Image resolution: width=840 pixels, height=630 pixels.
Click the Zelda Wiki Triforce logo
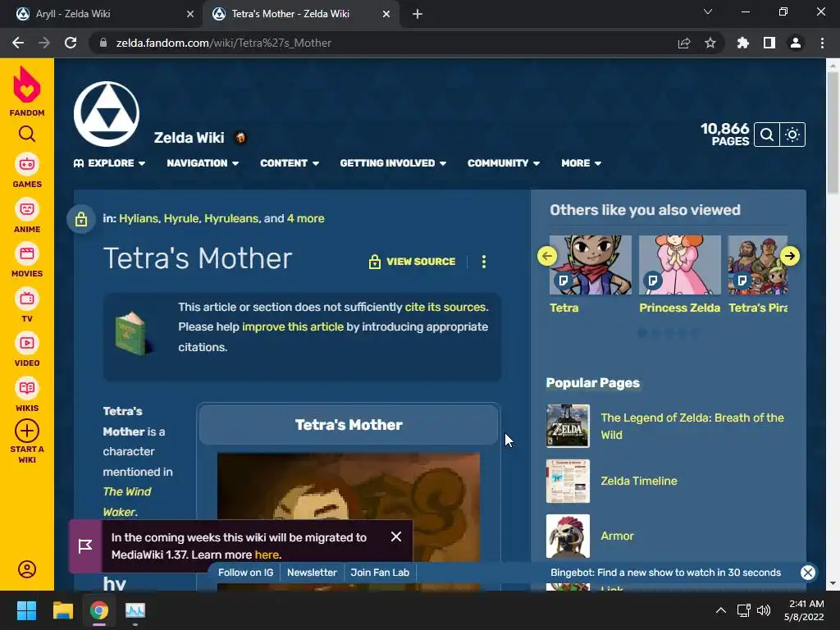point(107,114)
